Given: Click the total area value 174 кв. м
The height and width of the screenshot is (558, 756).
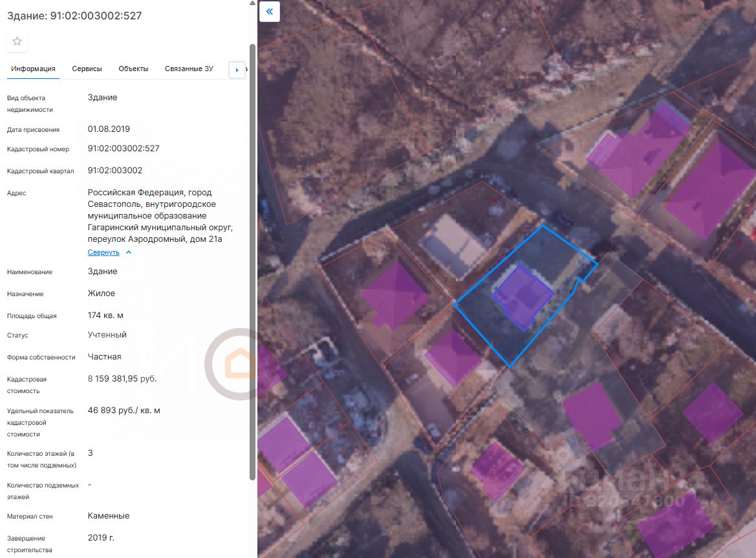Looking at the screenshot, I should point(105,316).
